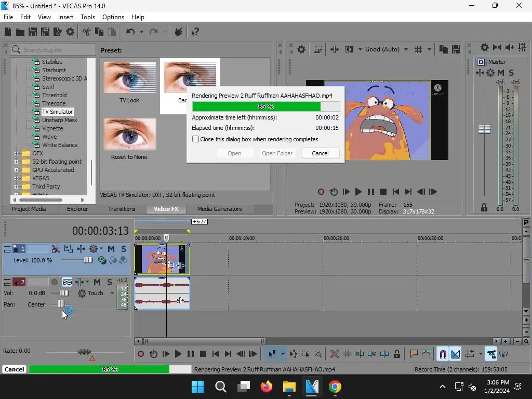Switch to the Project Media tab
This screenshot has width=532, height=399.
(29, 209)
